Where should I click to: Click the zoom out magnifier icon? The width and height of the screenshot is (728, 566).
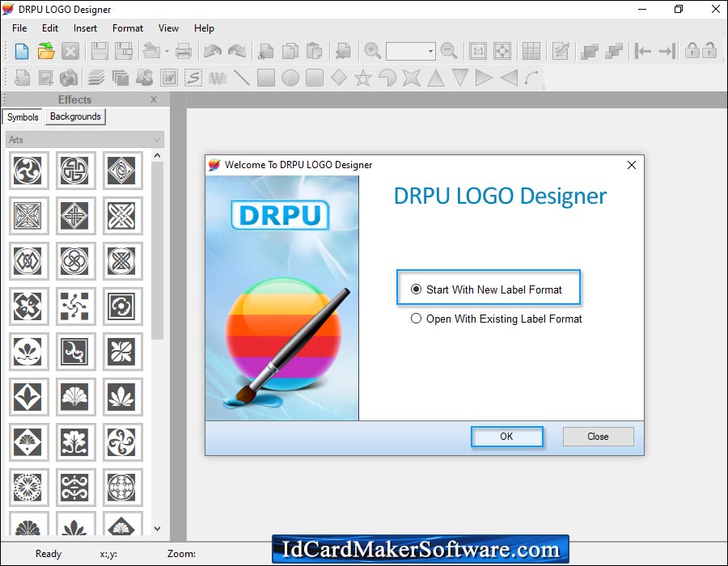(448, 51)
